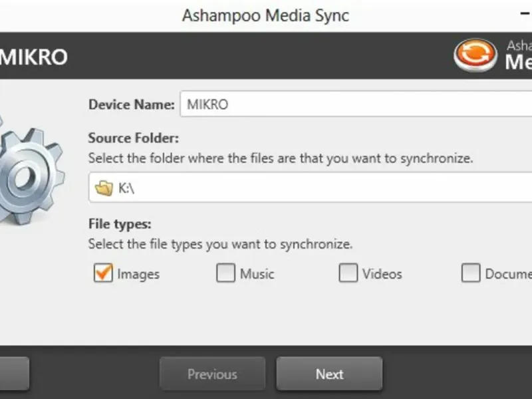This screenshot has height=399, width=532.
Task: Enable the Music file type checkbox
Action: point(226,273)
